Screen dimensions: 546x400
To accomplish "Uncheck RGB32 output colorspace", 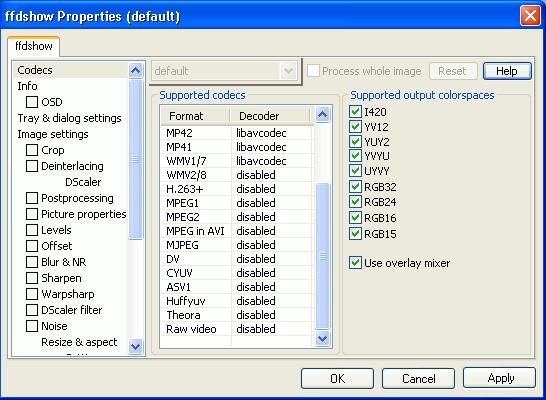I will [x=355, y=187].
